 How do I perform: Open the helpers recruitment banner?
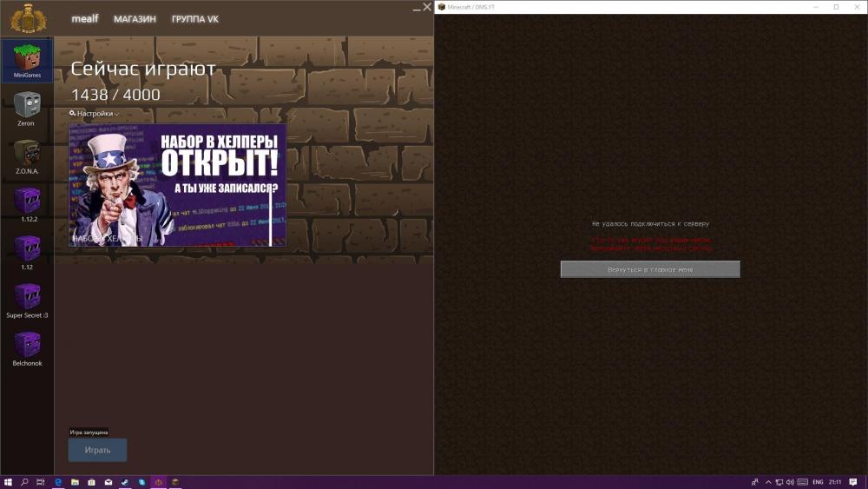point(177,185)
